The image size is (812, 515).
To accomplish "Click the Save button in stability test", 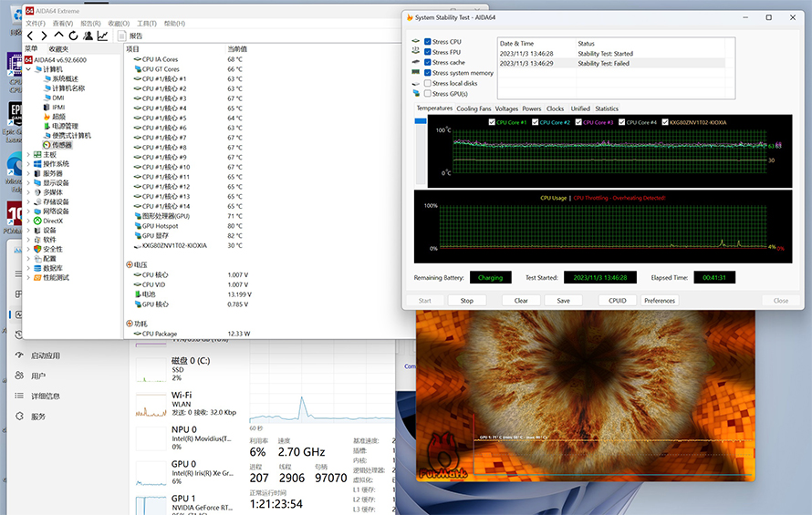I will tap(564, 300).
